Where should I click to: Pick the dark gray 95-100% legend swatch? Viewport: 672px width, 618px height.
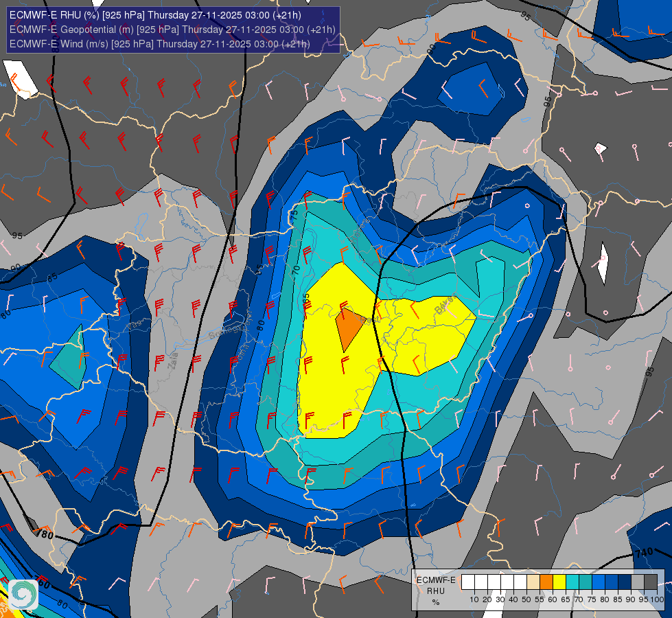[x=651, y=582]
